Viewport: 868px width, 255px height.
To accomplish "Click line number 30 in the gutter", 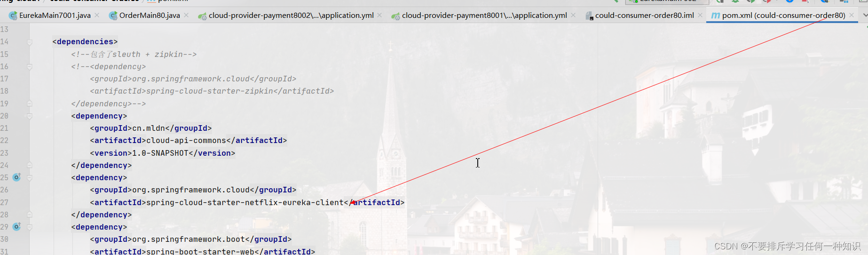I will [4, 239].
